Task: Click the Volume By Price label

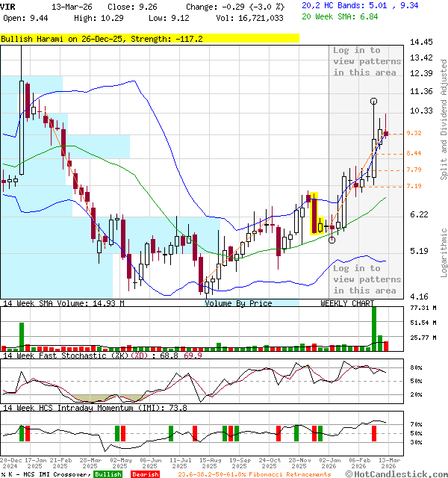Action: [x=238, y=303]
